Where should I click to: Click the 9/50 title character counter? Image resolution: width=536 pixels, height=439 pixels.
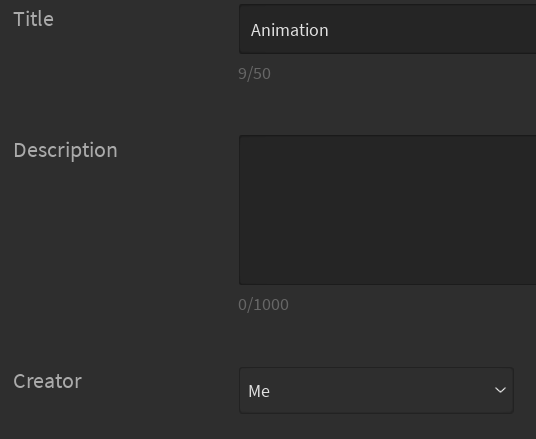254,74
